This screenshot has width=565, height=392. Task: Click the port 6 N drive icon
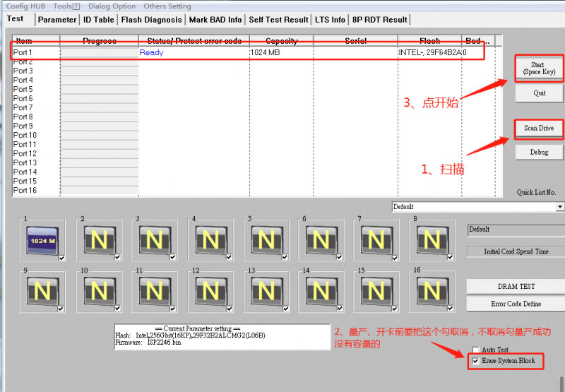(321, 240)
